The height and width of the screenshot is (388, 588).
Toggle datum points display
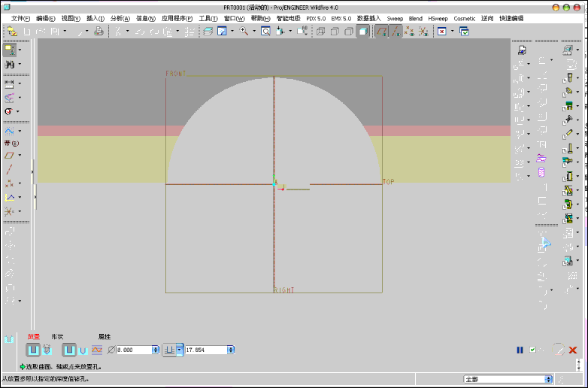[410, 32]
